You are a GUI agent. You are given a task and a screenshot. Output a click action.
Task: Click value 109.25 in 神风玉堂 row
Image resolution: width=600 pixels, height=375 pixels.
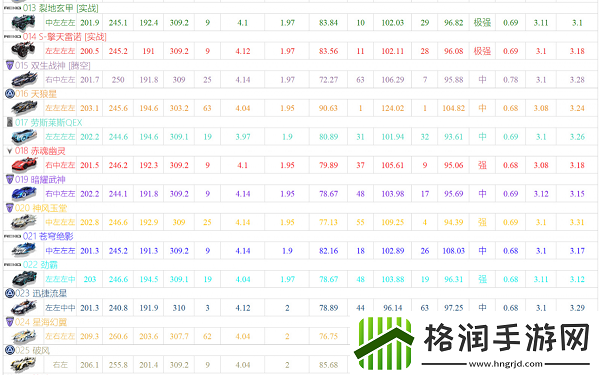(393, 222)
